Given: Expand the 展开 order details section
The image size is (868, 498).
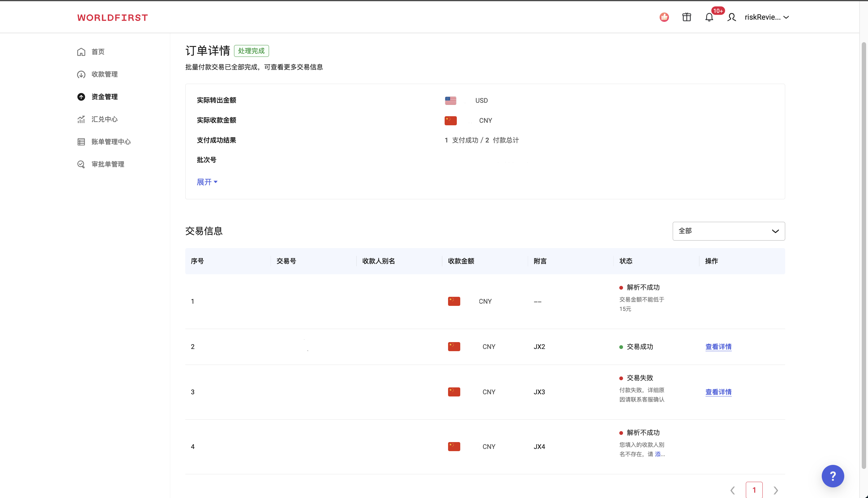Looking at the screenshot, I should (x=207, y=182).
